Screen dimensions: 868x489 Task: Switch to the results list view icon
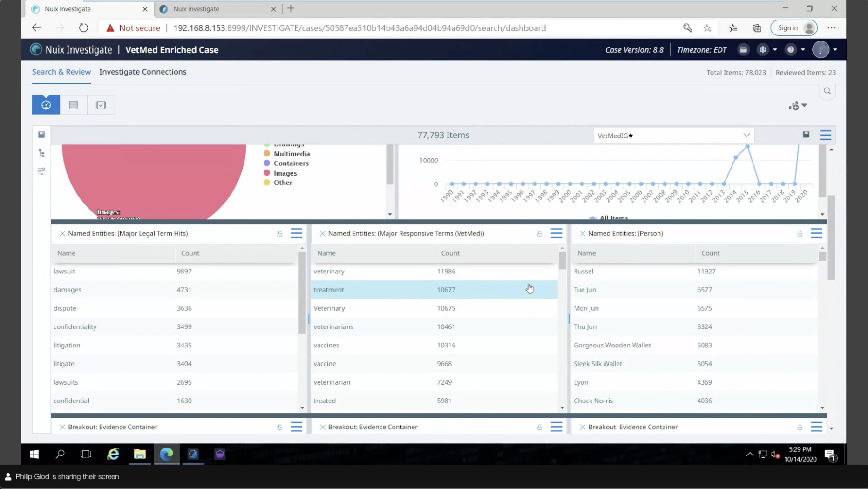[73, 104]
